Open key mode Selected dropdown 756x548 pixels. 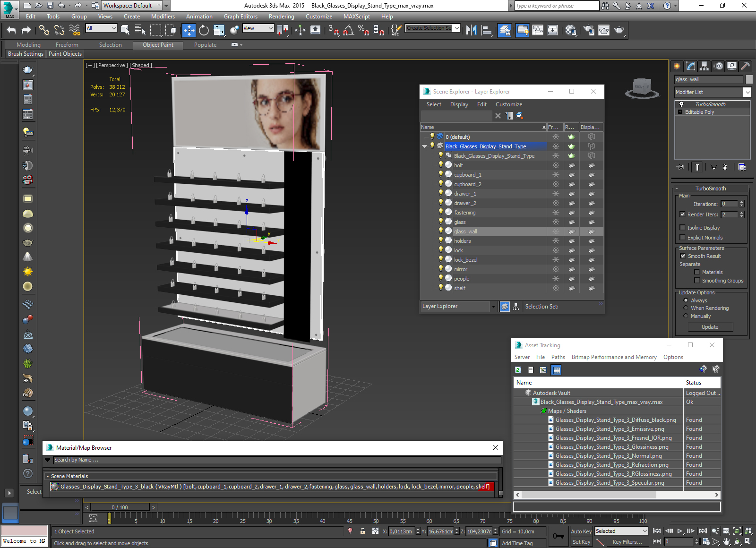[621, 531]
